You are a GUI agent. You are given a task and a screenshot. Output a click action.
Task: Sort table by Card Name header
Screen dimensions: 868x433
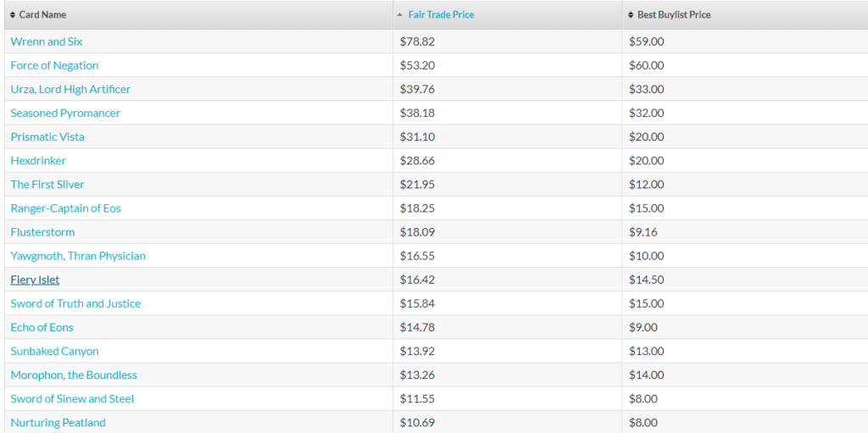(42, 15)
